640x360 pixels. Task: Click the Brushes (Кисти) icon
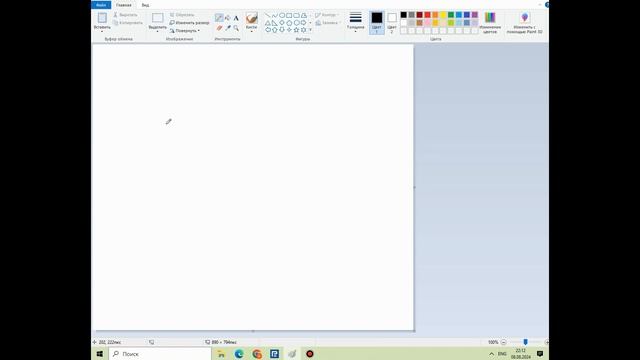tap(251, 18)
